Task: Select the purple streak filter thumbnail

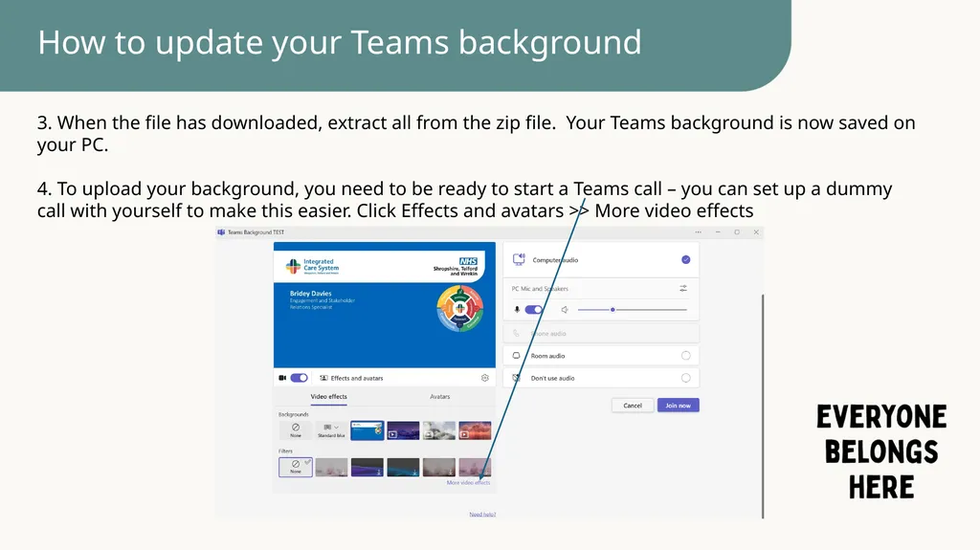Action: 367,467
